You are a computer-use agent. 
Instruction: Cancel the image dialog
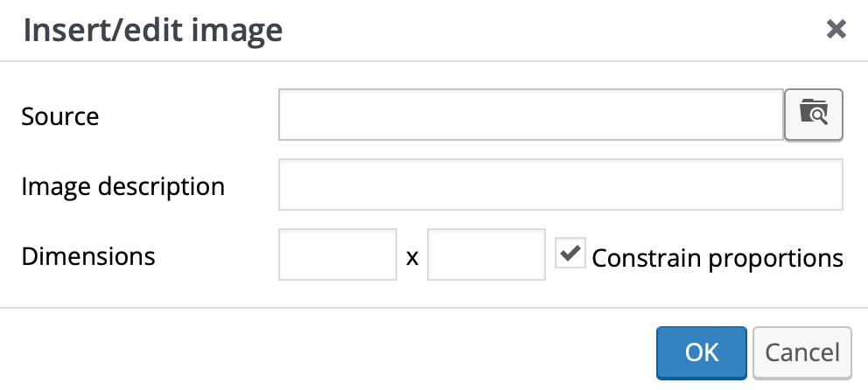pyautogui.click(x=802, y=353)
